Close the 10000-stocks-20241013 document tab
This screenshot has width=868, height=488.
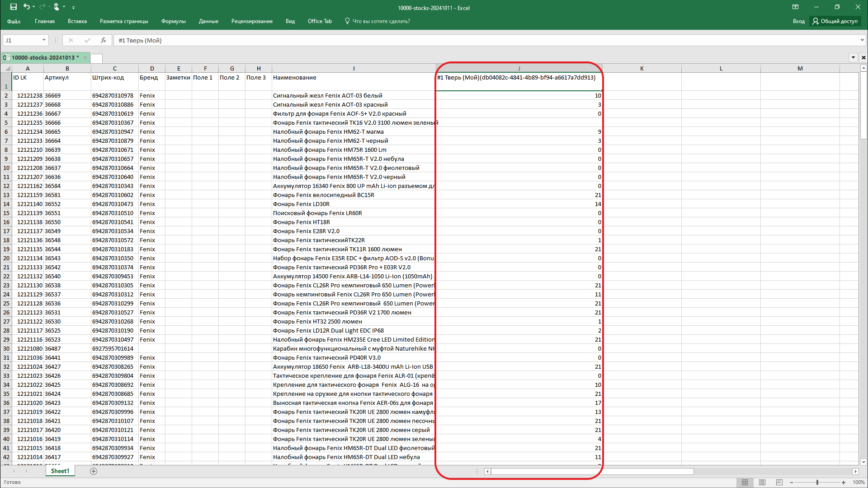click(x=85, y=58)
